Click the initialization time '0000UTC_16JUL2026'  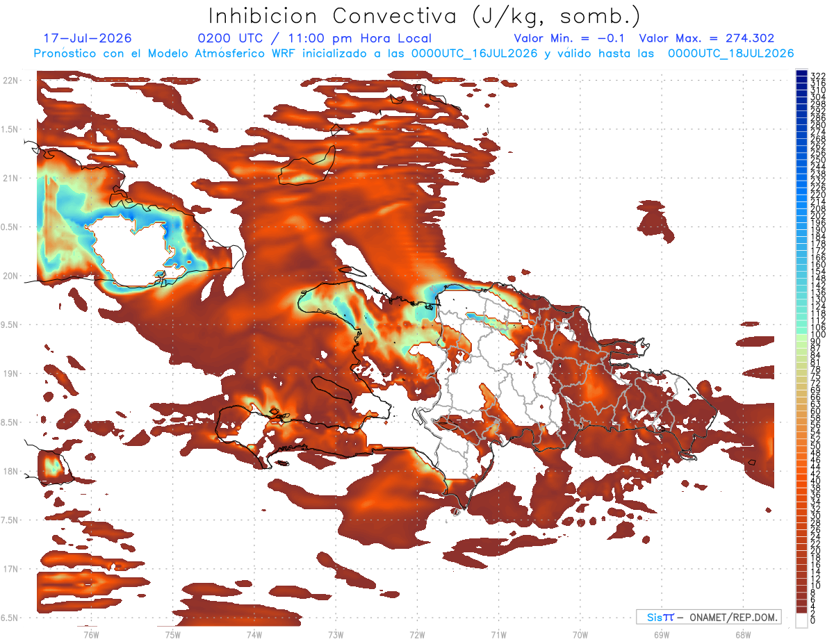point(474,53)
